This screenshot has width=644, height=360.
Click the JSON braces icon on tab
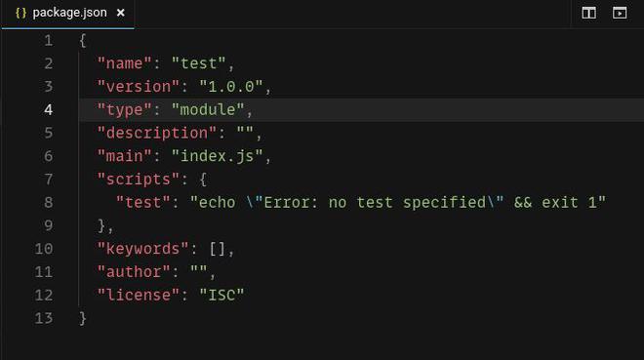point(20,13)
